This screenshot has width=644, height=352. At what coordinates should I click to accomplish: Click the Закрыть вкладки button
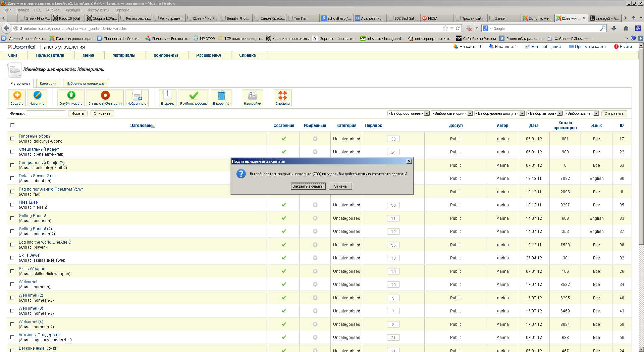[308, 186]
